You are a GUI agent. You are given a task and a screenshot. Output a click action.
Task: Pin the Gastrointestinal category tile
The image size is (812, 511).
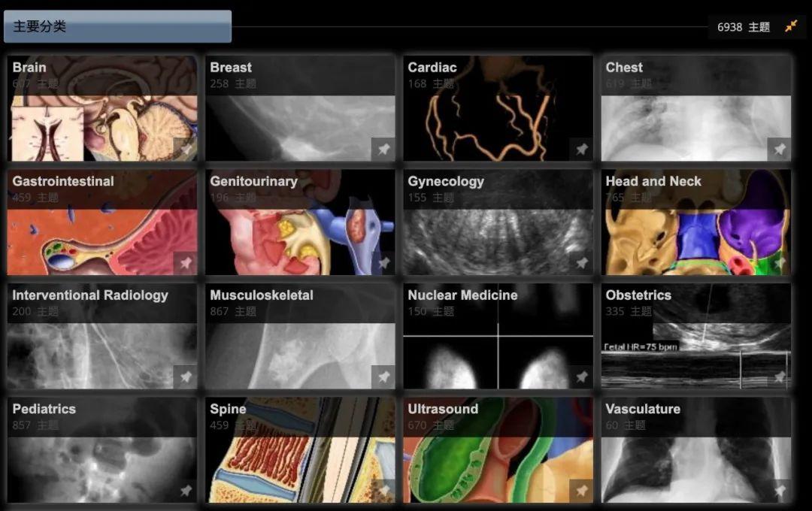pyautogui.click(x=186, y=263)
